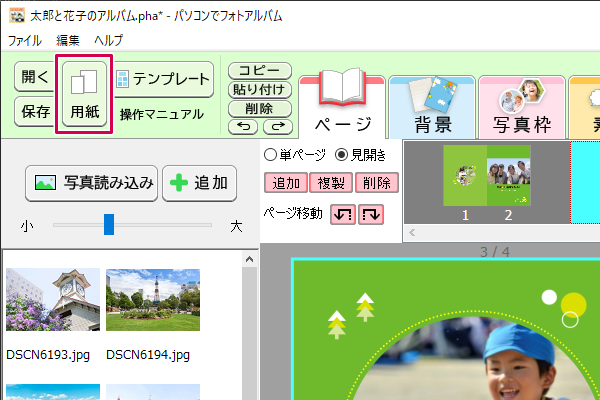Click the pink 削除 page delete button
The height and width of the screenshot is (400, 600).
click(x=377, y=183)
